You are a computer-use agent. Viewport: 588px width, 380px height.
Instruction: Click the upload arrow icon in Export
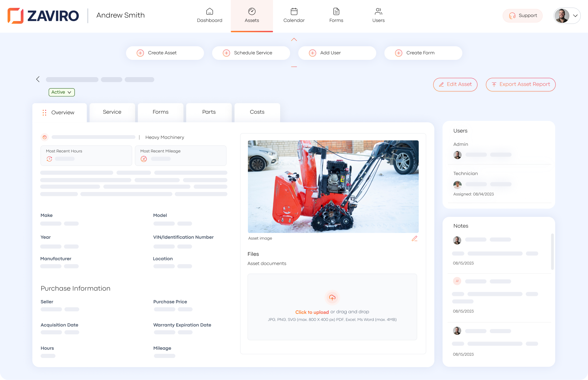point(494,84)
